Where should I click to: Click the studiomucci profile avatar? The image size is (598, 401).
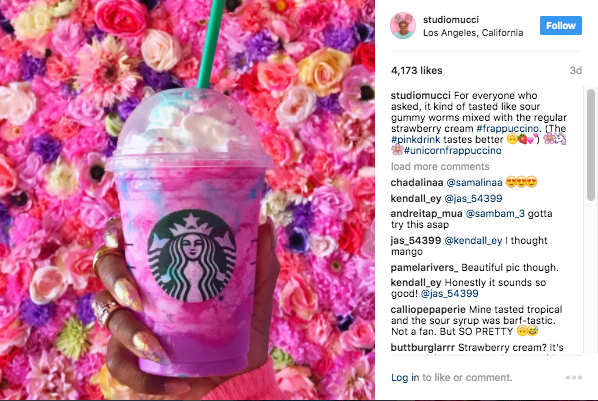pyautogui.click(x=403, y=26)
